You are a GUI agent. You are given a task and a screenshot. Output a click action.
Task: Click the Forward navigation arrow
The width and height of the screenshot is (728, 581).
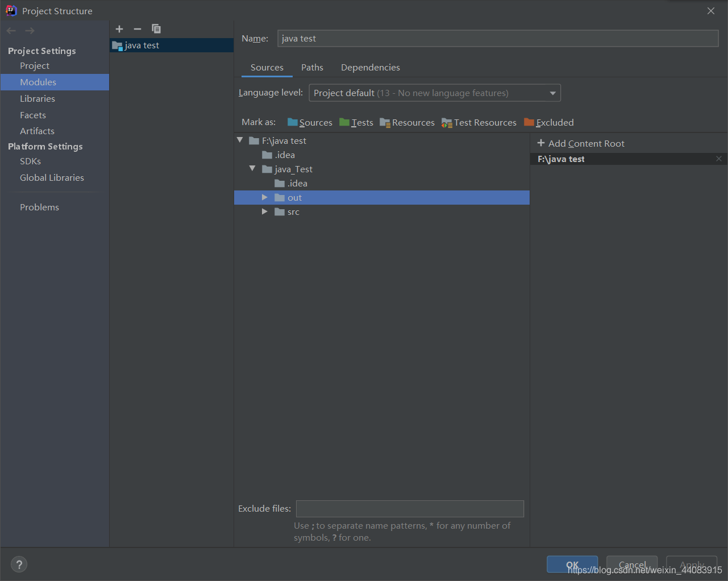click(30, 31)
